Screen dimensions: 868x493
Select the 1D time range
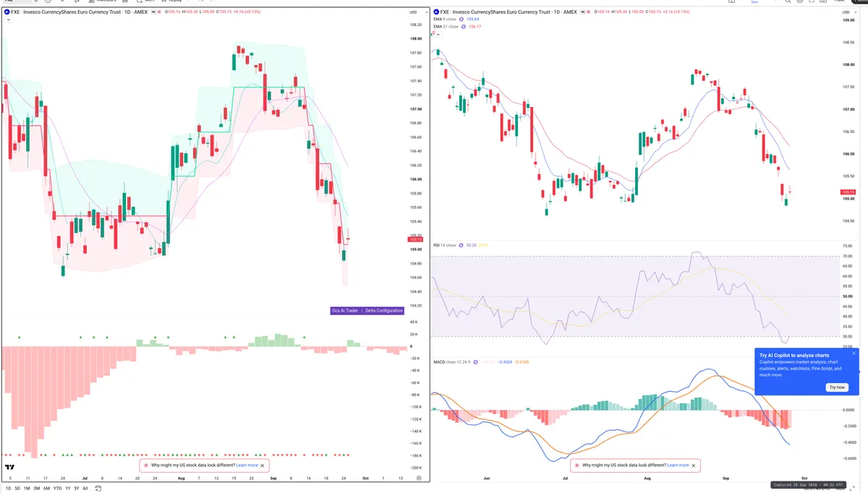click(8, 489)
